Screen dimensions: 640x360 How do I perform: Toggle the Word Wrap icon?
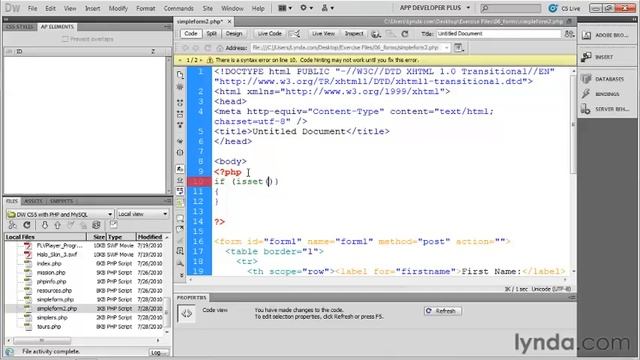(180, 191)
